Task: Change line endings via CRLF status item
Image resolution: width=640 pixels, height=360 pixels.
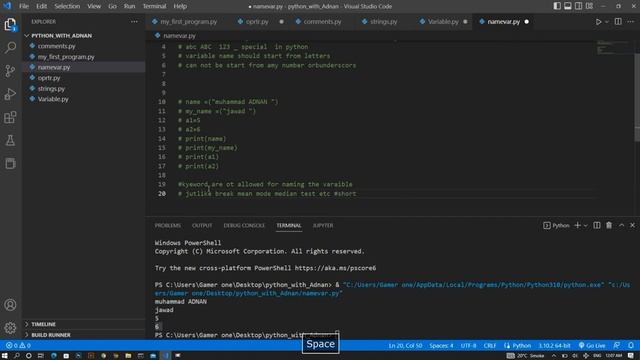Action: 490,345
